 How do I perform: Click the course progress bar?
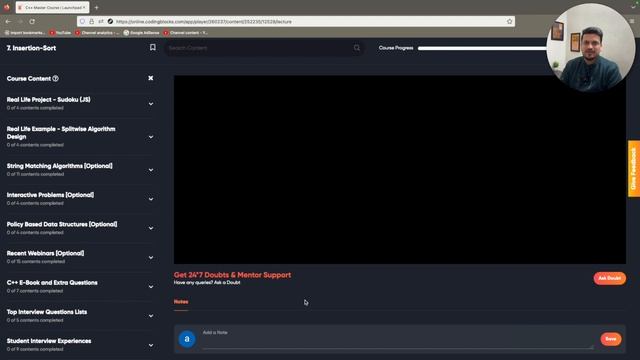tap(482, 48)
